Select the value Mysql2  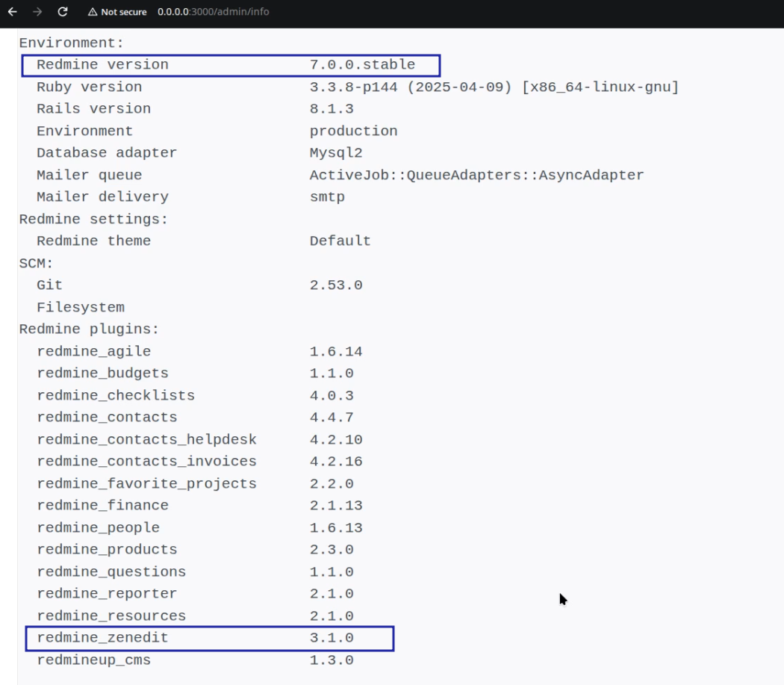tap(336, 152)
